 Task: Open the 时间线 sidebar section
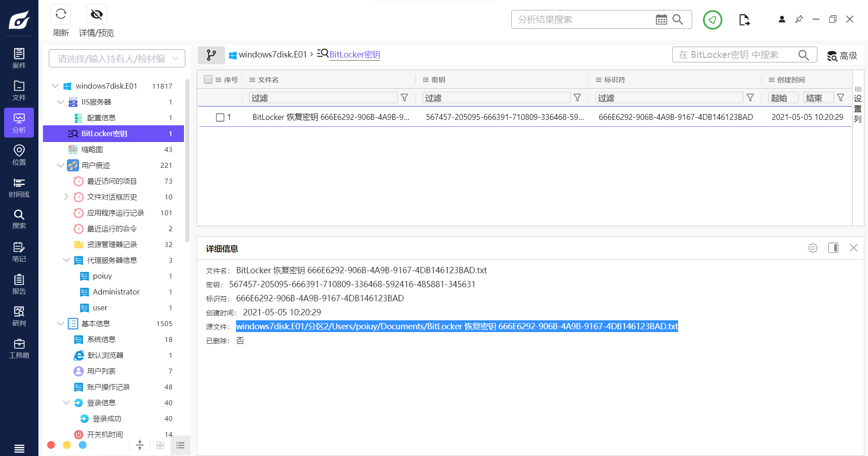(19, 187)
